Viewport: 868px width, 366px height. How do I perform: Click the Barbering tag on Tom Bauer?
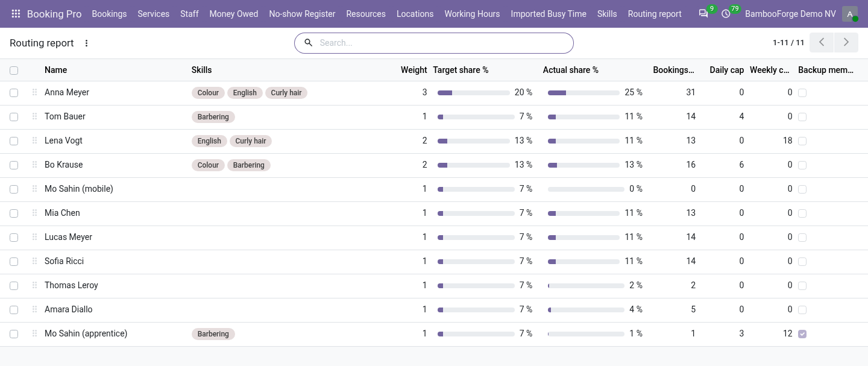[x=213, y=117]
